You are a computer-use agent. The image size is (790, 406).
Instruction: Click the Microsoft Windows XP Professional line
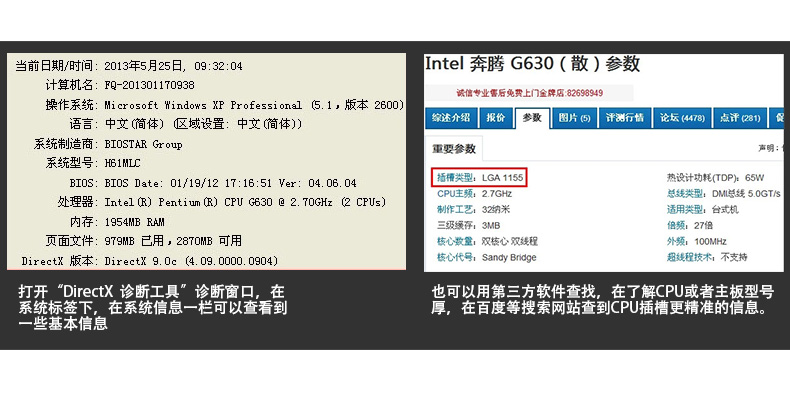tap(254, 105)
